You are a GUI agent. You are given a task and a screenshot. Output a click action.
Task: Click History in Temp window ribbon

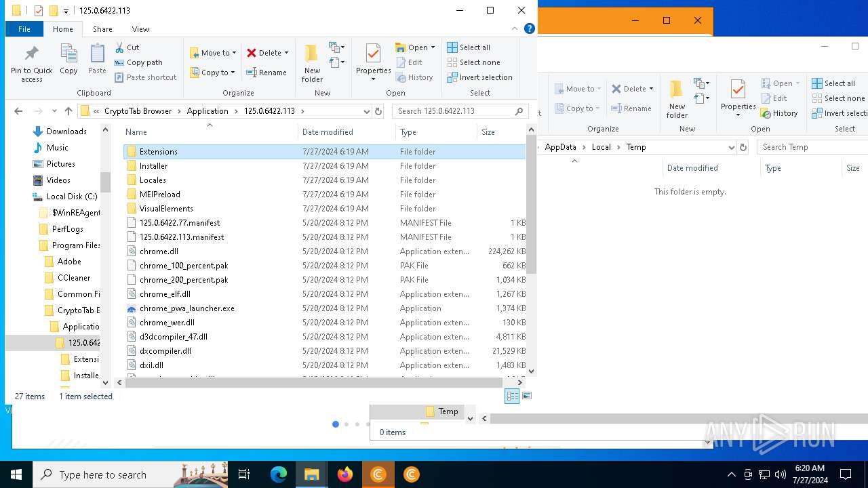point(779,113)
